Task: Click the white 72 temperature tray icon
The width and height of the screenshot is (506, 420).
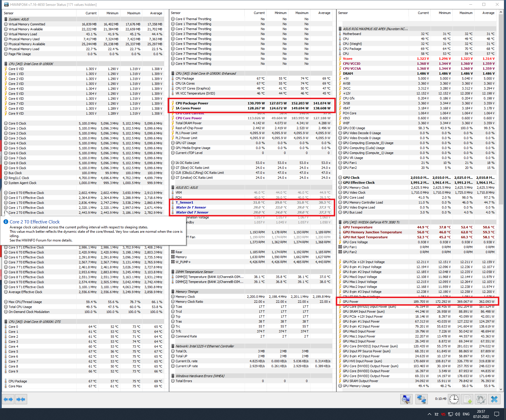Action: point(436,414)
